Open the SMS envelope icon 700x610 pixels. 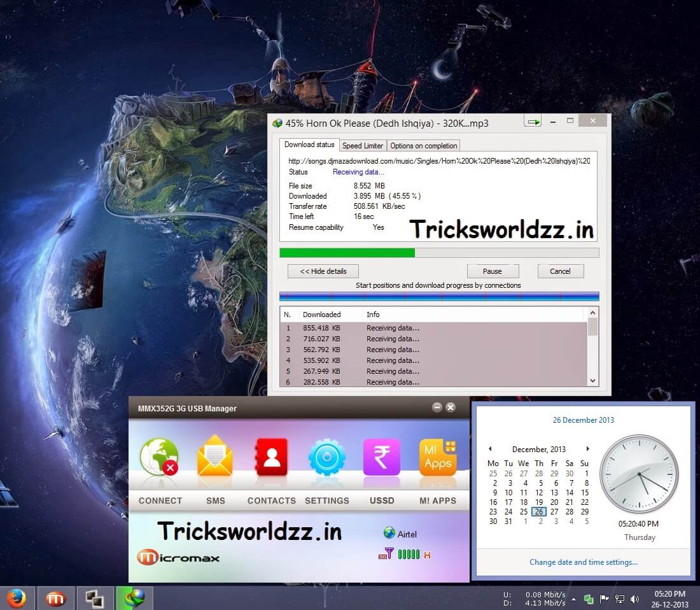click(x=214, y=456)
